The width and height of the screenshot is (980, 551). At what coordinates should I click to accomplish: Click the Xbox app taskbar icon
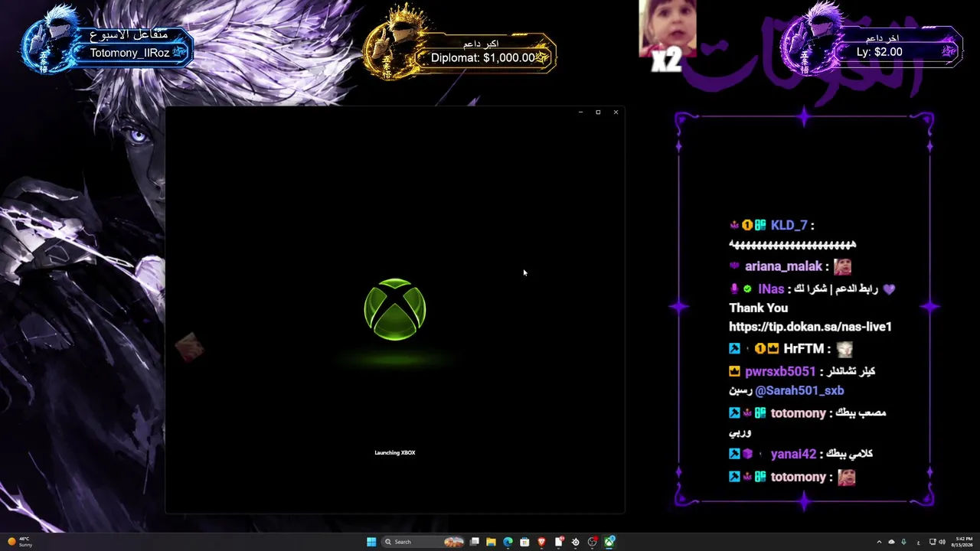pyautogui.click(x=609, y=542)
